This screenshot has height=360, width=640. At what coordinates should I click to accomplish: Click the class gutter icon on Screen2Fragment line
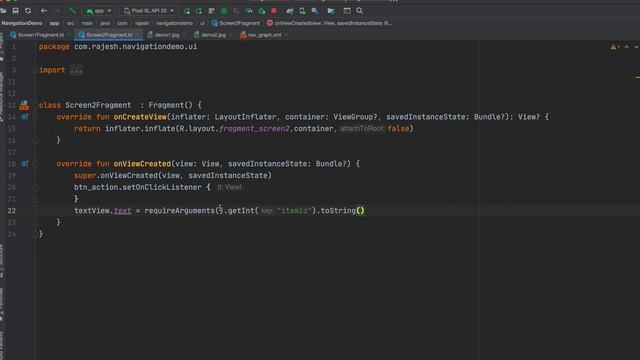tap(24, 105)
